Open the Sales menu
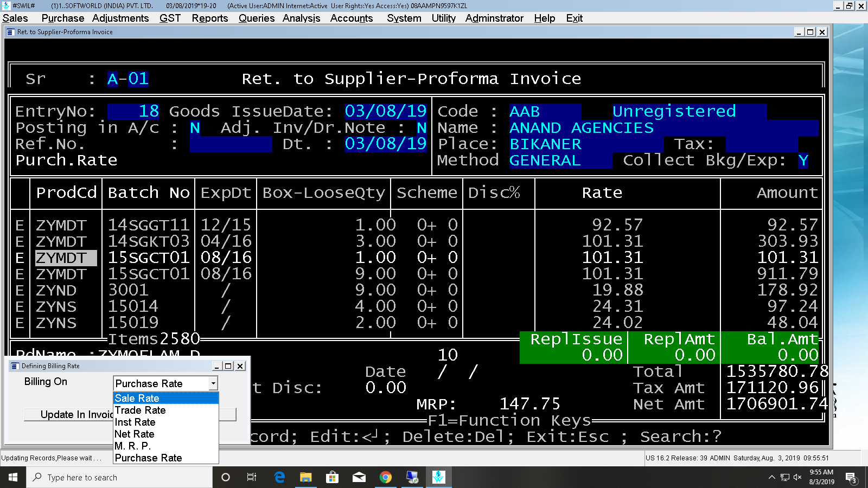Viewport: 868px width, 488px height. coord(15,18)
